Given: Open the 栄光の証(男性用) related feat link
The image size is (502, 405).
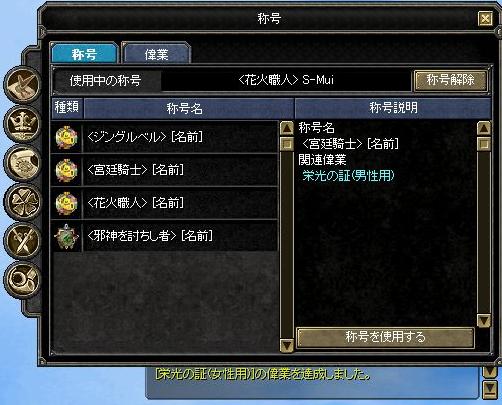Looking at the screenshot, I should (x=348, y=176).
